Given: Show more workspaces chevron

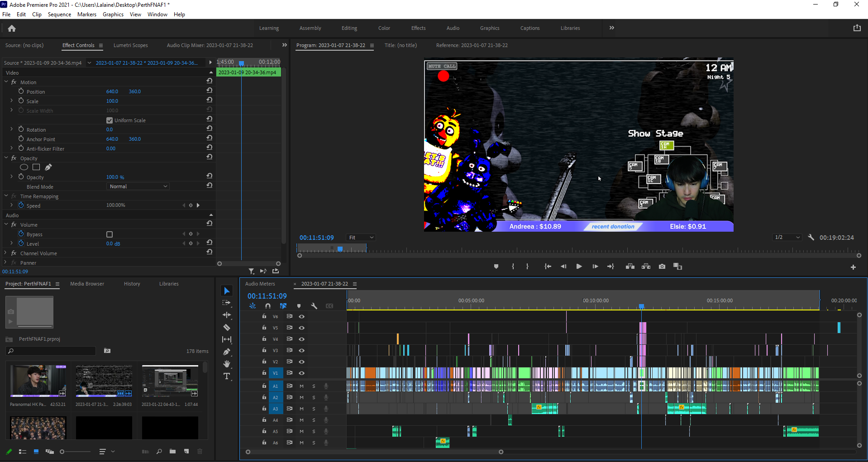Looking at the screenshot, I should point(612,28).
